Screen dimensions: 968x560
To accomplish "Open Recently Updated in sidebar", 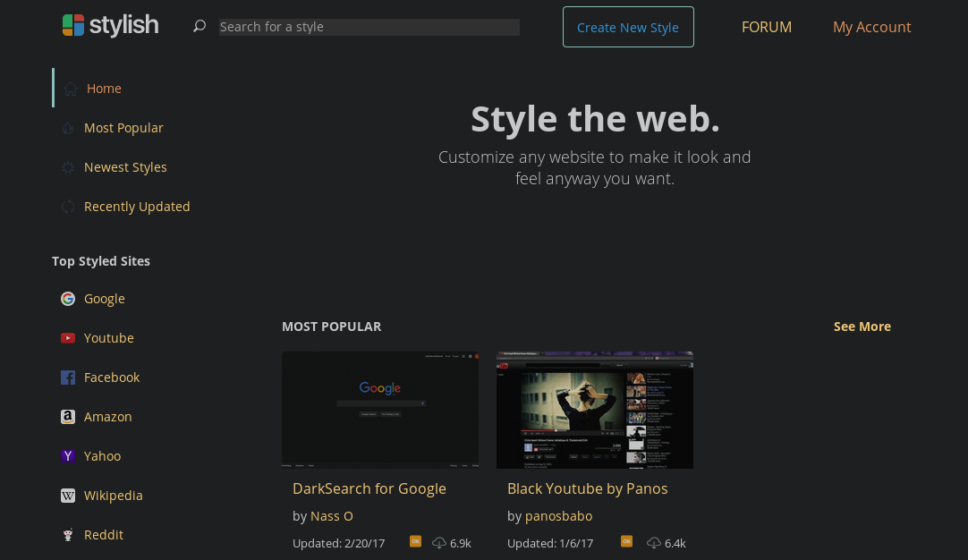I will (137, 207).
